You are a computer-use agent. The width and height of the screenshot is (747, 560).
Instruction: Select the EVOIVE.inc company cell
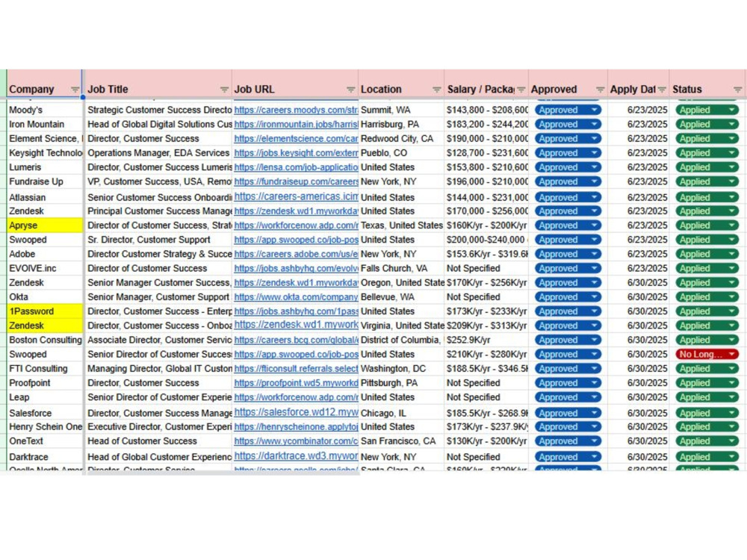tap(46, 268)
